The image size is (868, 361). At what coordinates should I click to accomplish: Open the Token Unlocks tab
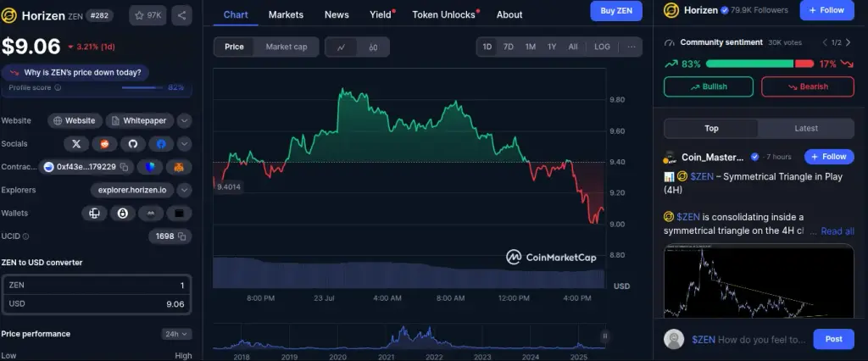[x=444, y=15]
